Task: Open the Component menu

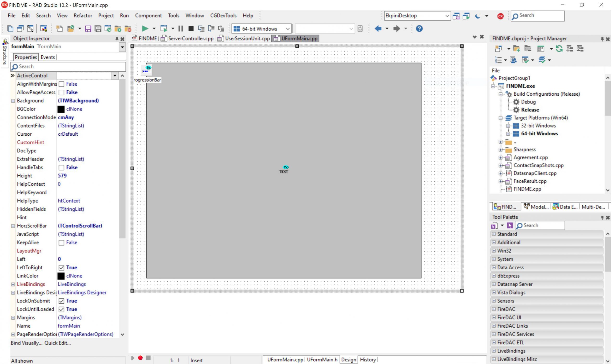Action: coord(148,15)
